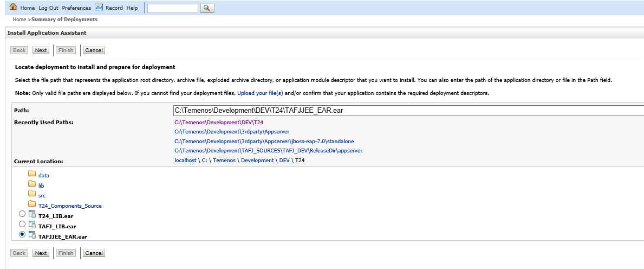The width and height of the screenshot is (644, 269).
Task: Open the lib folder icon
Action: [x=31, y=185]
